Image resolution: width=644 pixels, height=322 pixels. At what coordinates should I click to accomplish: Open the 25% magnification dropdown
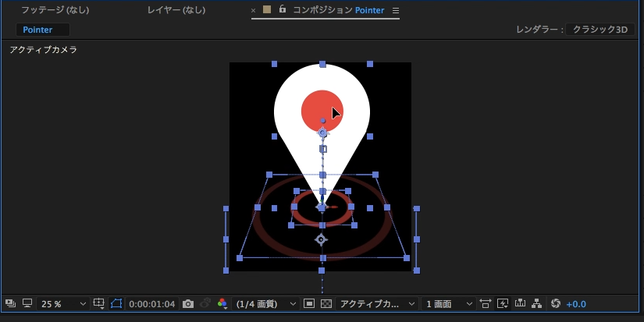64,303
